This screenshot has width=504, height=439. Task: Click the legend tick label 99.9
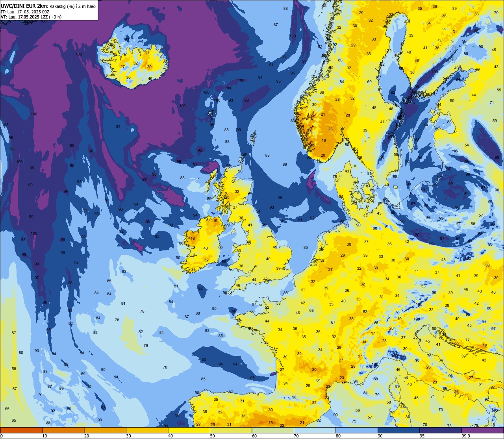click(x=465, y=436)
